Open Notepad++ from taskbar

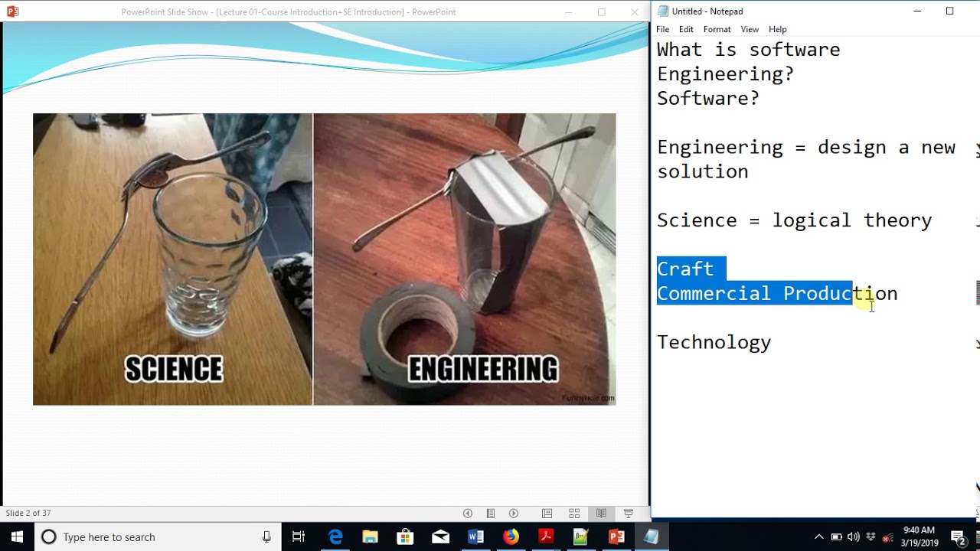[x=580, y=537]
